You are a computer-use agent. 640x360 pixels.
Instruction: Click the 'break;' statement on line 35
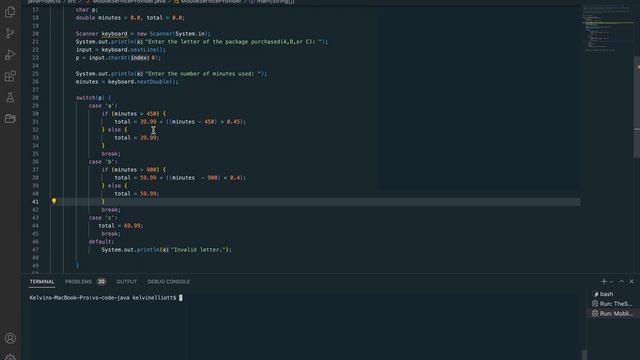pos(111,153)
